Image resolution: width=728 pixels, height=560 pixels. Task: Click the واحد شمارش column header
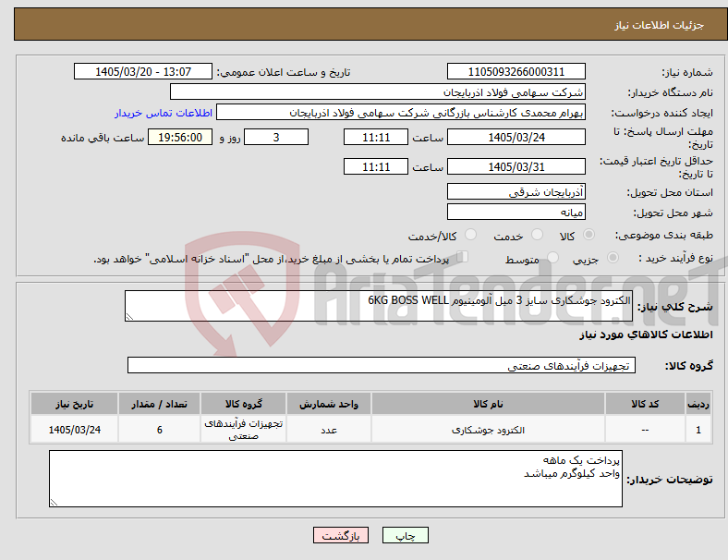pos(329,404)
